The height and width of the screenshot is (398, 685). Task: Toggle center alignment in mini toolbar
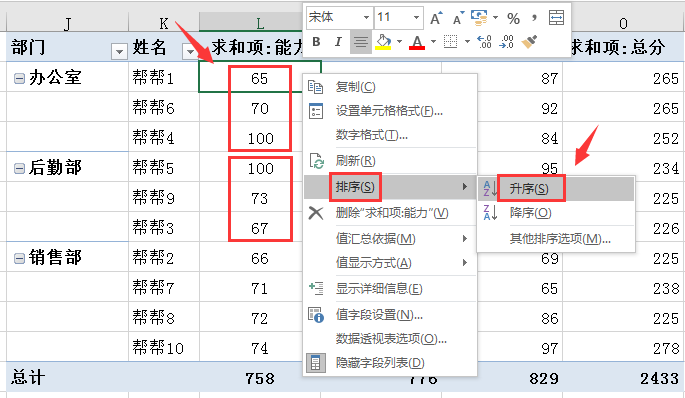click(360, 42)
